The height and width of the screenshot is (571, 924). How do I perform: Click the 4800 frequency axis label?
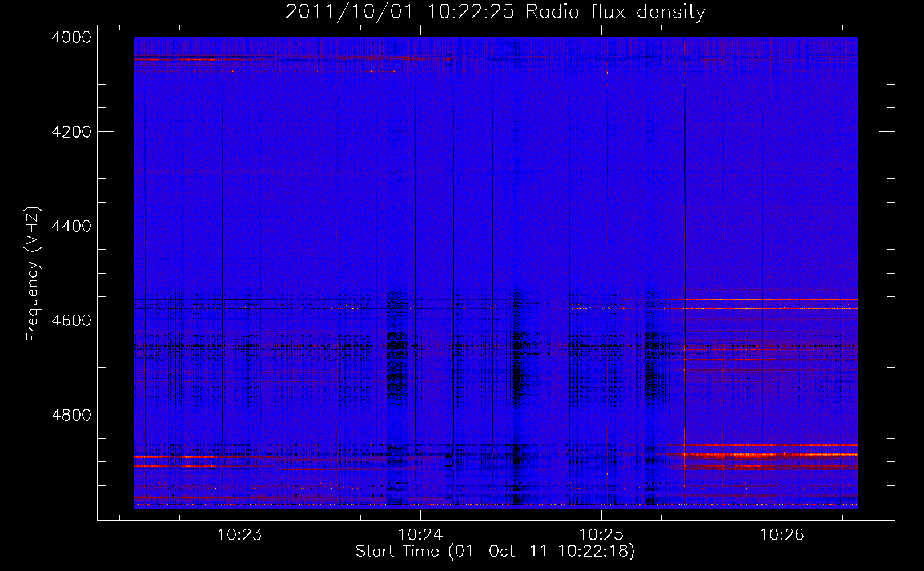[71, 415]
